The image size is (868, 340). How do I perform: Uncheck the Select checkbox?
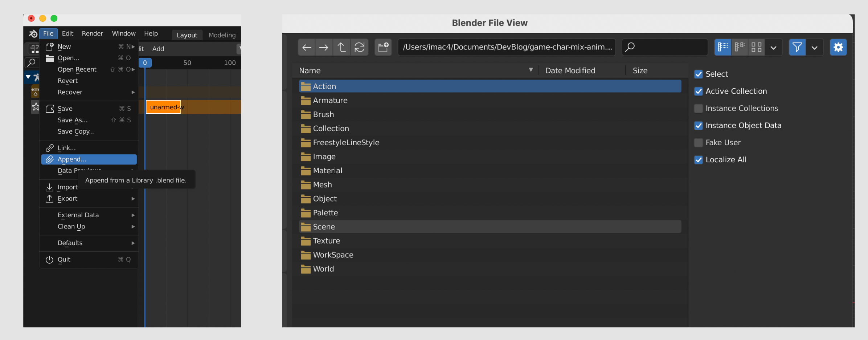point(698,74)
